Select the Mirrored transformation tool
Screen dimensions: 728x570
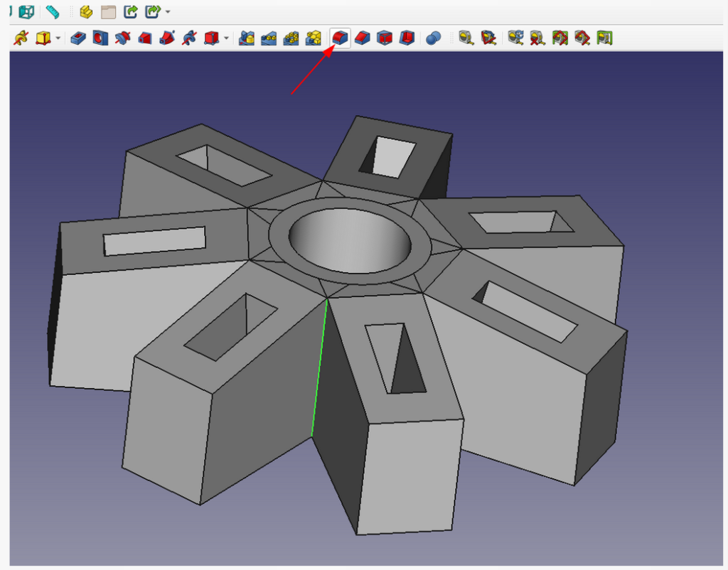pos(246,38)
